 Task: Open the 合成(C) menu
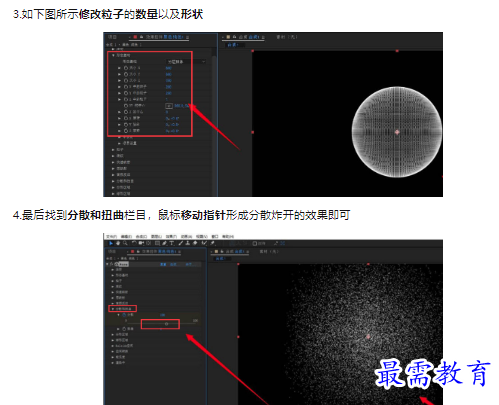[x=141, y=236]
